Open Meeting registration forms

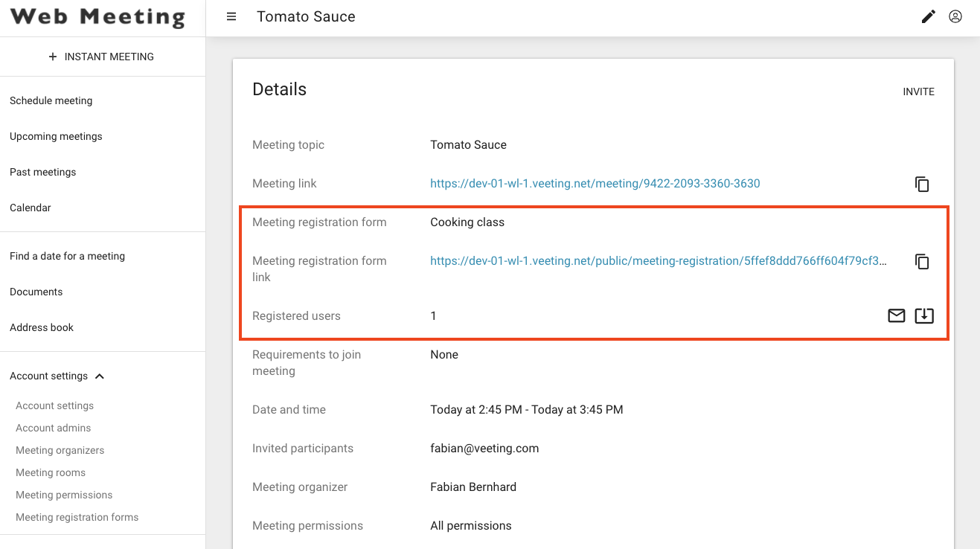click(77, 517)
